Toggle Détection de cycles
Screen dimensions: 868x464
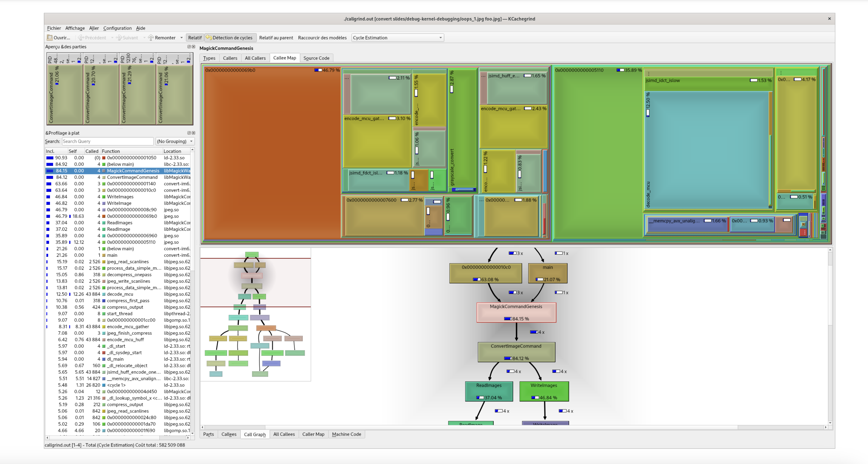[x=229, y=37]
